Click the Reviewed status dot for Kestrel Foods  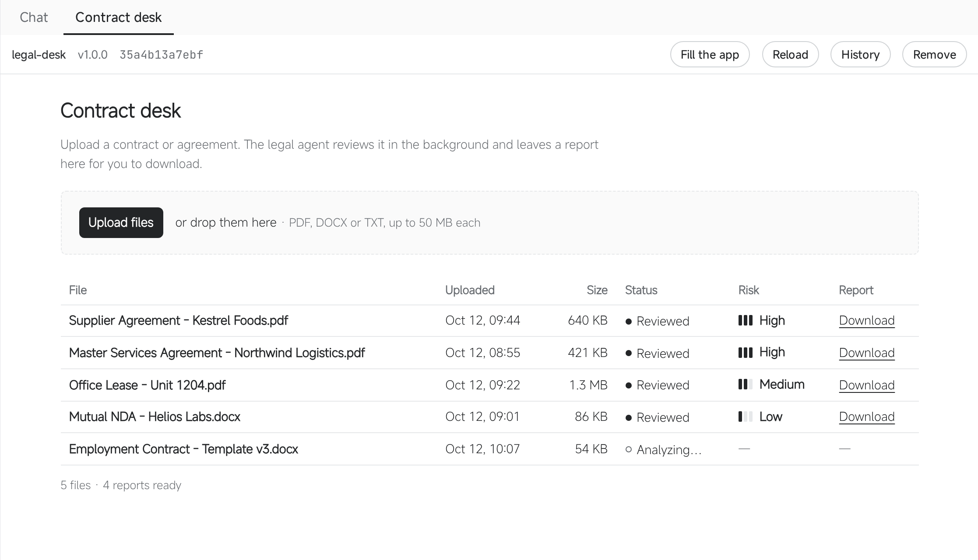[629, 322]
